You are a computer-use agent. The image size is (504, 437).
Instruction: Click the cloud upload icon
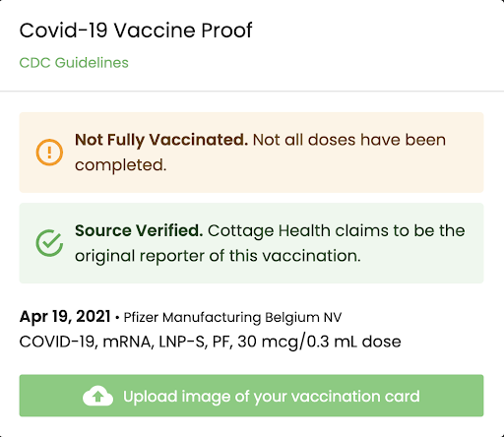coord(97,396)
